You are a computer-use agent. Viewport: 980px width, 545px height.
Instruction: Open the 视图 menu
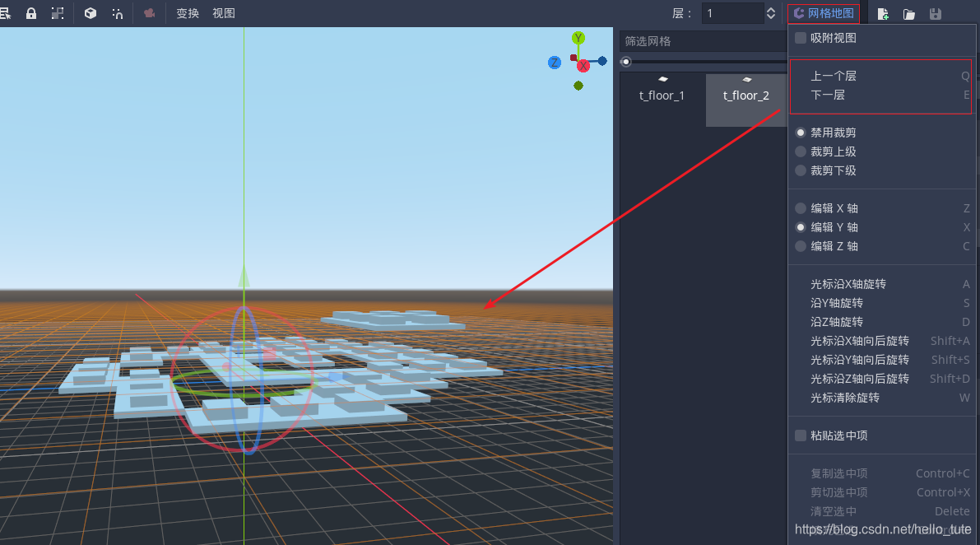(223, 13)
